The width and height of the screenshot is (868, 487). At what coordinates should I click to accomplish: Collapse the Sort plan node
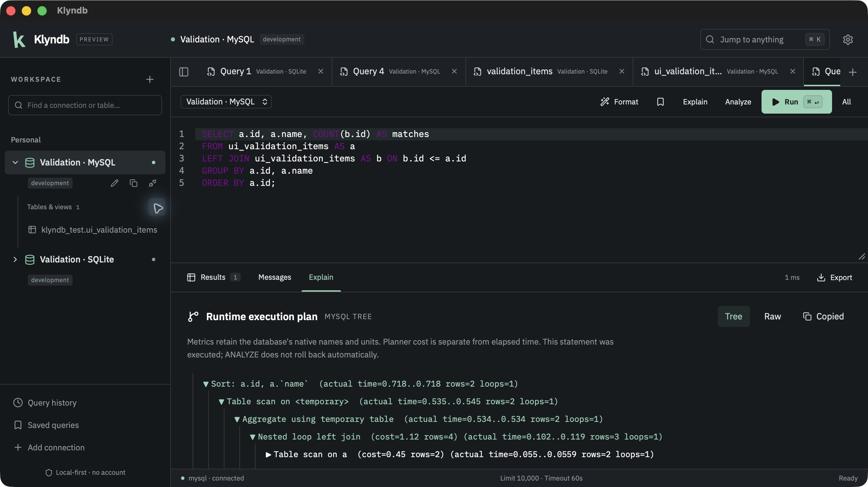click(x=205, y=384)
